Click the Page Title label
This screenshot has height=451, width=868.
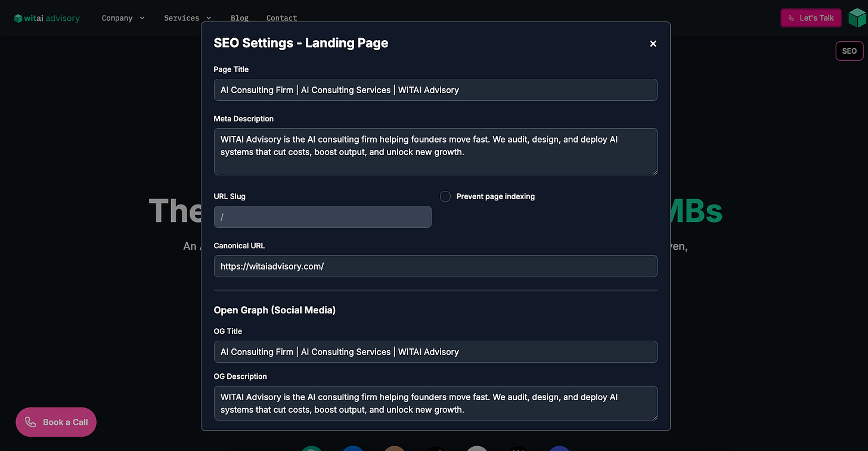coord(231,70)
